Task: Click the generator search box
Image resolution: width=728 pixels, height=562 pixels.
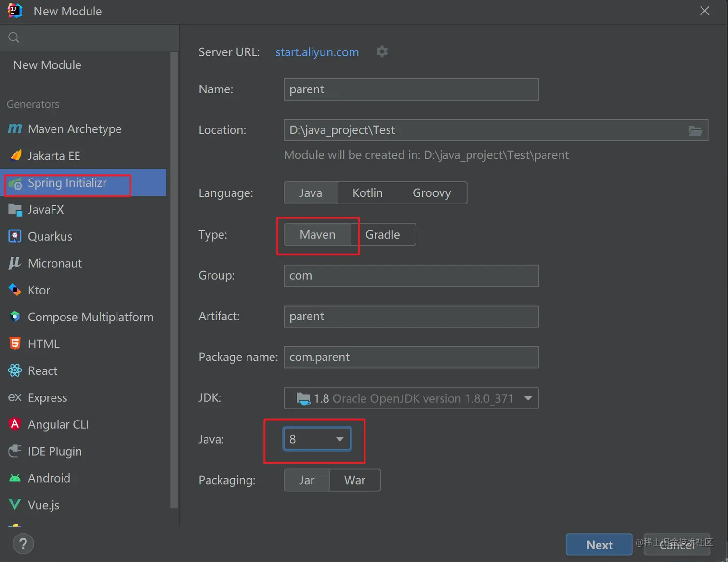Action: pos(90,38)
